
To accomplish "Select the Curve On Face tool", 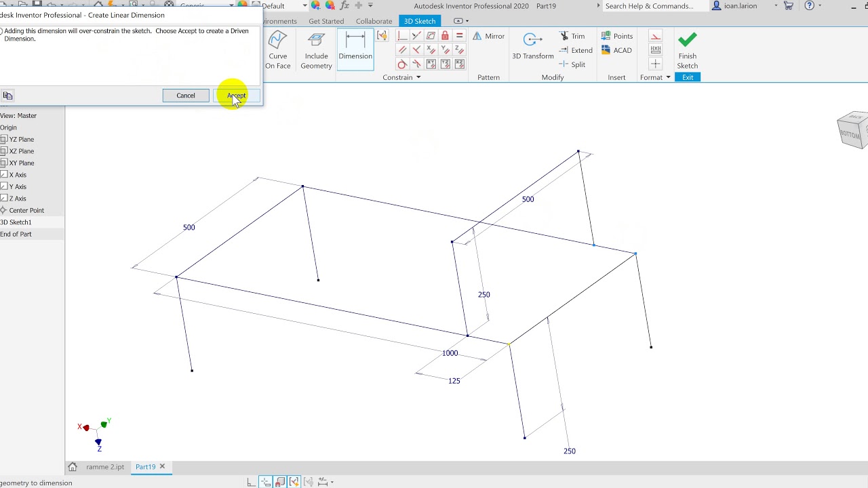I will (x=278, y=50).
